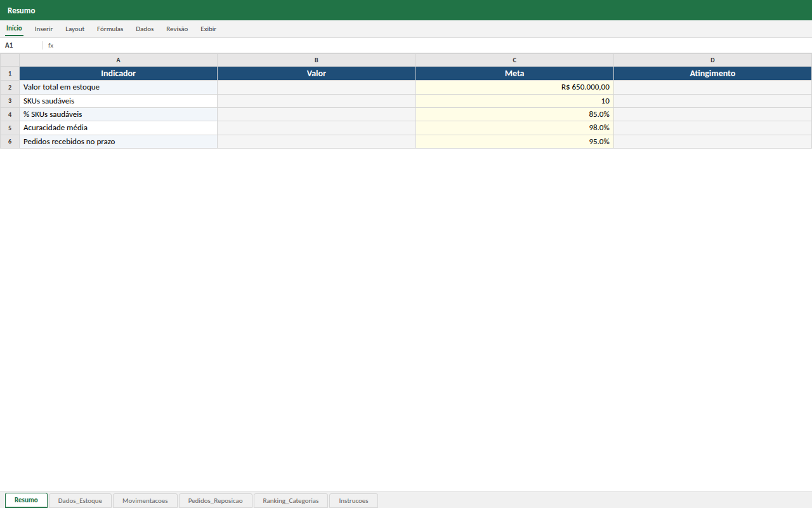Screen dimensions: 812x508
Task: Click the A1 name box
Action: tap(22, 46)
